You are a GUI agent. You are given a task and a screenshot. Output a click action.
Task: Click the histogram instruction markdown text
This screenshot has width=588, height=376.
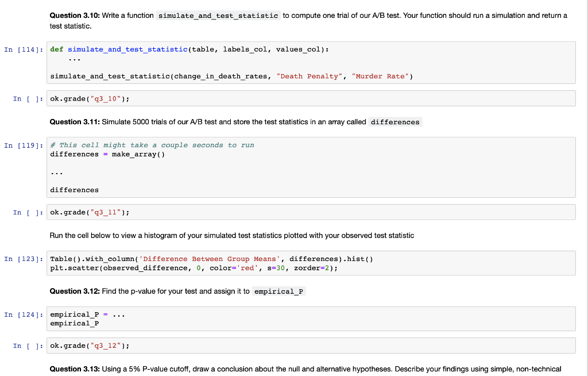click(x=230, y=235)
